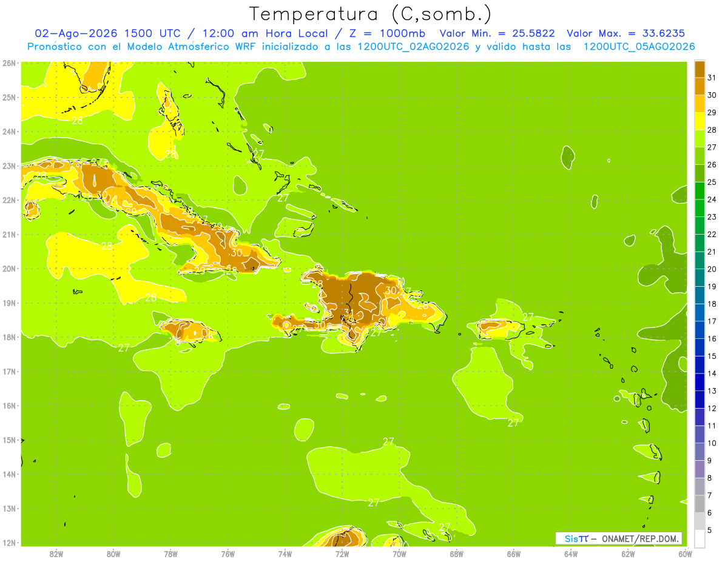Image resolution: width=728 pixels, height=562 pixels.
Task: Click the blue scale swatch between 15 and 16
Action: (x=699, y=347)
